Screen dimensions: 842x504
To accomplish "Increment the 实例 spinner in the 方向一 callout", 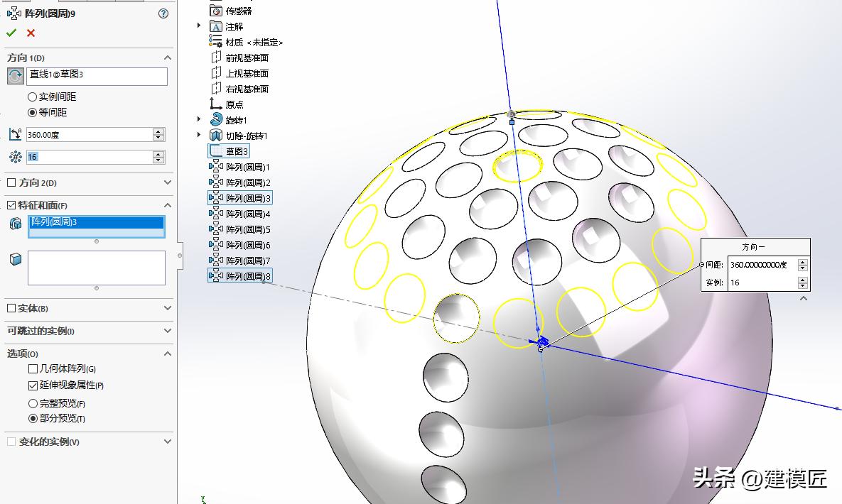I will 803,278.
